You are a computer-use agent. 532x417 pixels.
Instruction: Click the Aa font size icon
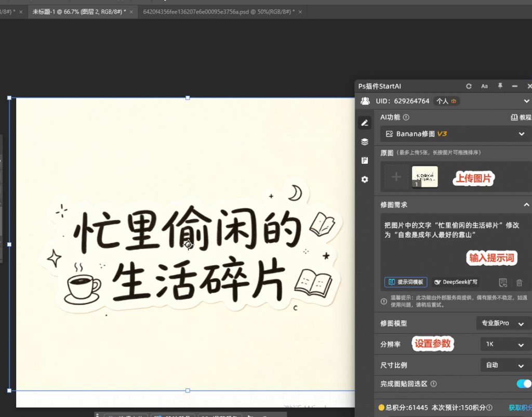484,86
